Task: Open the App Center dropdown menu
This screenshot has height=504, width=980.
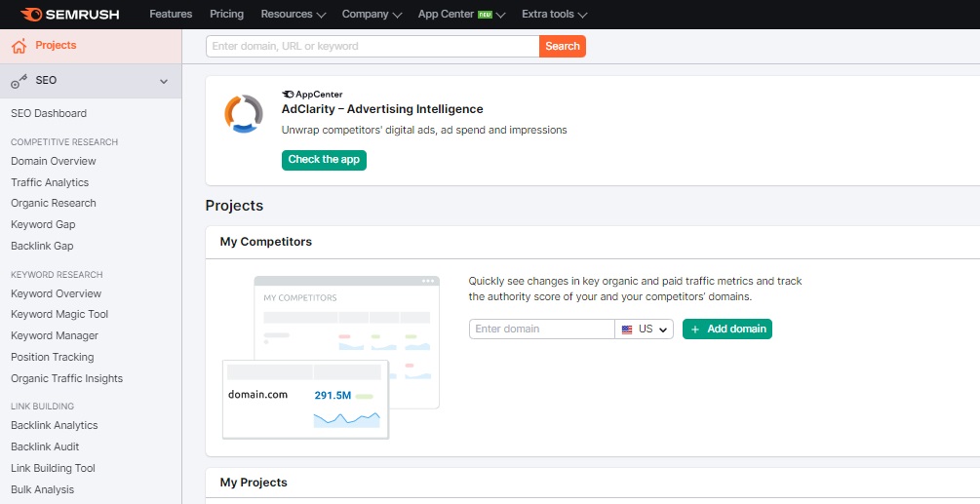Action: tap(462, 14)
